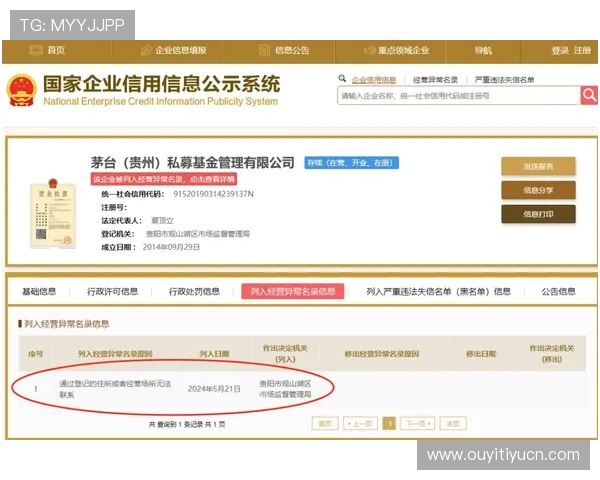Click credit code 91520190314239137N
This screenshot has width=600, height=480.
click(x=214, y=194)
